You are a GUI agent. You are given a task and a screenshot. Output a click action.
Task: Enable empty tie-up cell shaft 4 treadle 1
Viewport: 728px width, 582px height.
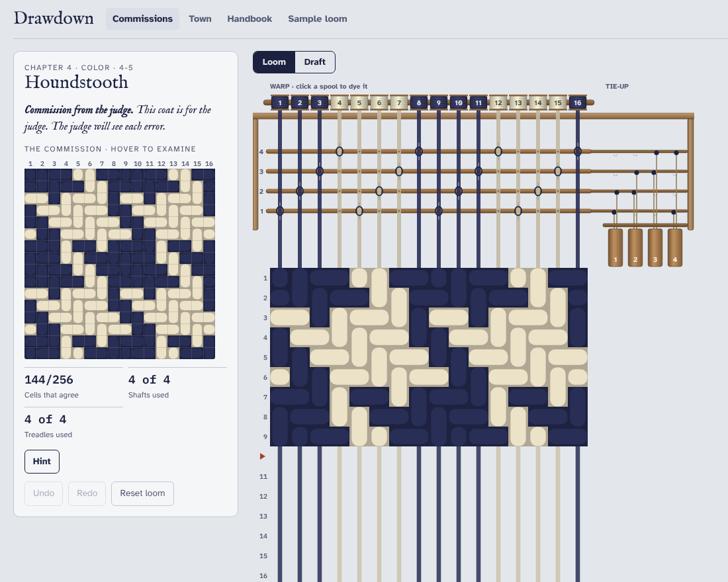615,155
